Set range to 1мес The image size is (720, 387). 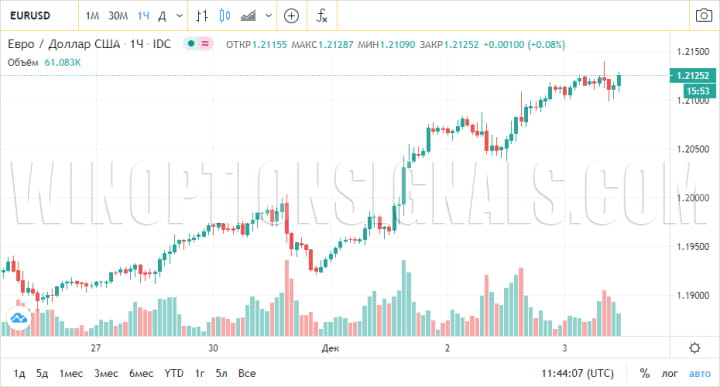click(x=71, y=373)
